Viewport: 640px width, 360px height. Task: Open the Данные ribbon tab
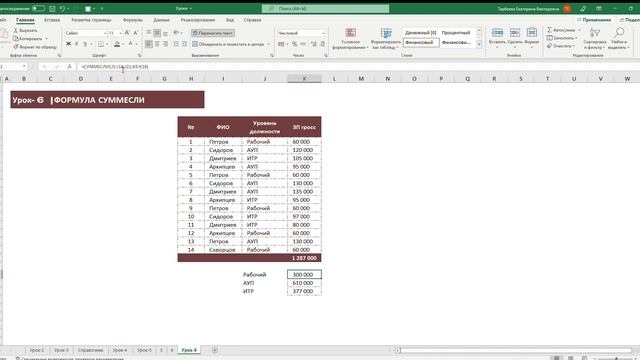(x=161, y=20)
